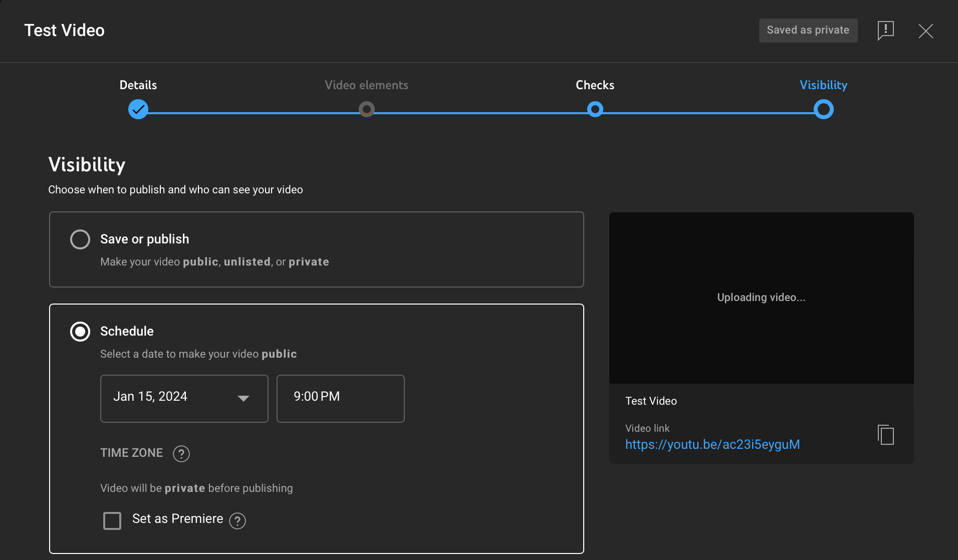Select the Save or publish option
Screen dimensions: 958x560
tap(80, 239)
